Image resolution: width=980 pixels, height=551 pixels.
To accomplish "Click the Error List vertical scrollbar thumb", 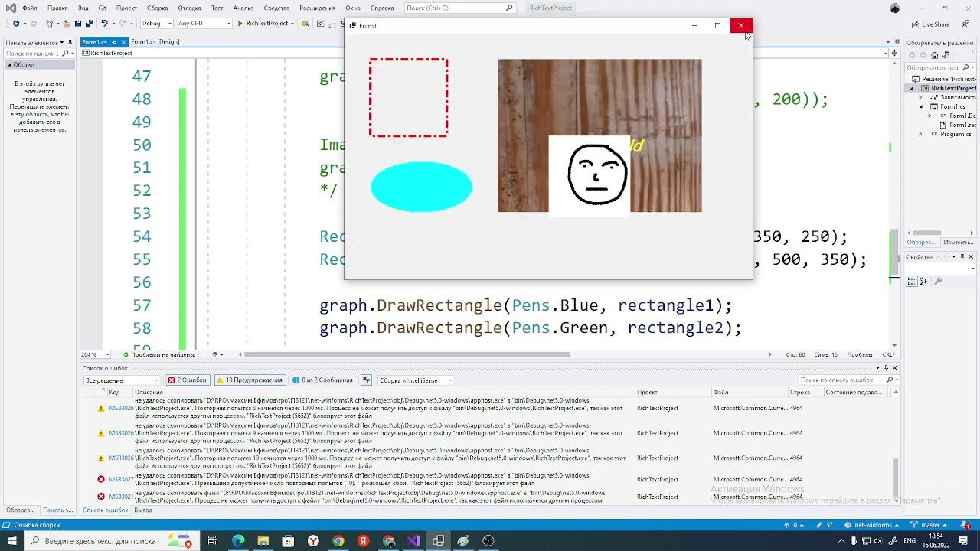I will [896, 478].
